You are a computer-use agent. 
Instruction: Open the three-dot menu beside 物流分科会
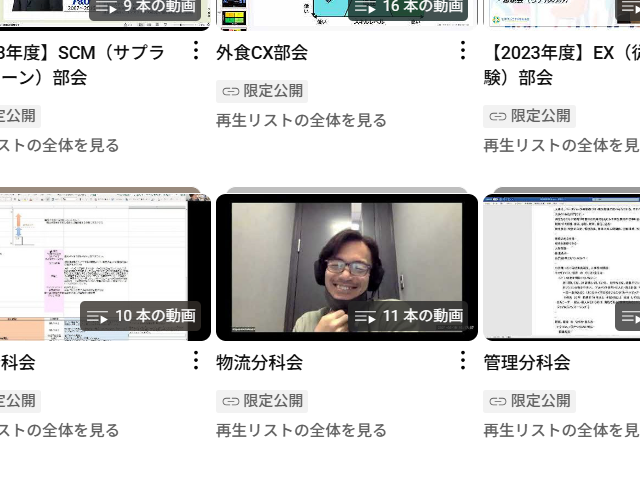(x=462, y=360)
